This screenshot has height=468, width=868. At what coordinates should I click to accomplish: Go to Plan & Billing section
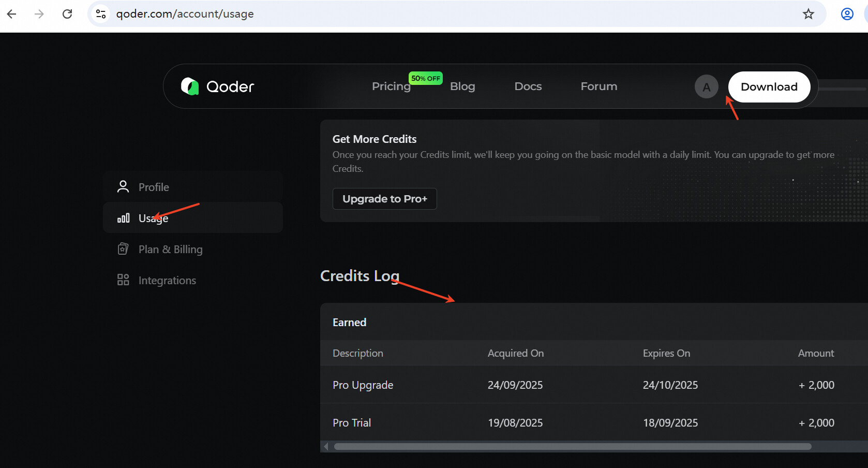tap(193, 249)
